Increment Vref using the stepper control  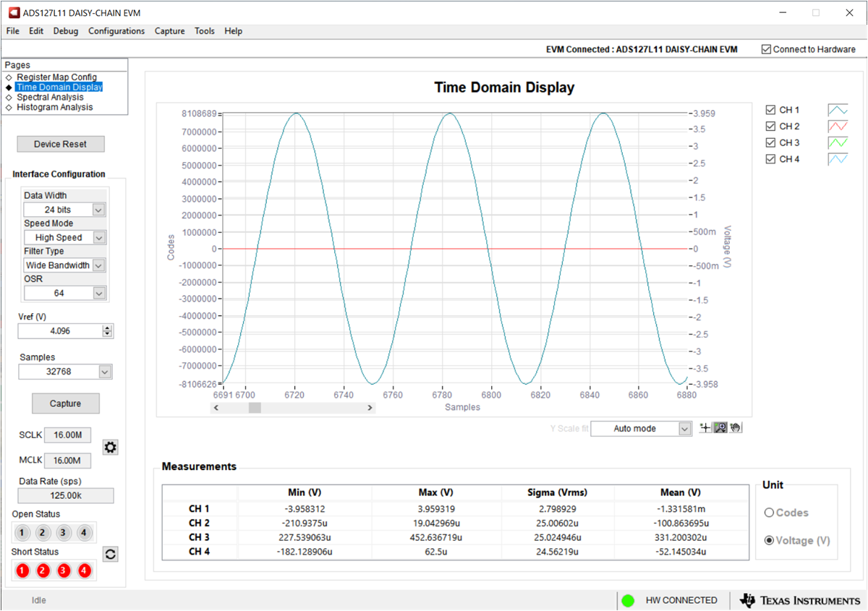coord(107,328)
